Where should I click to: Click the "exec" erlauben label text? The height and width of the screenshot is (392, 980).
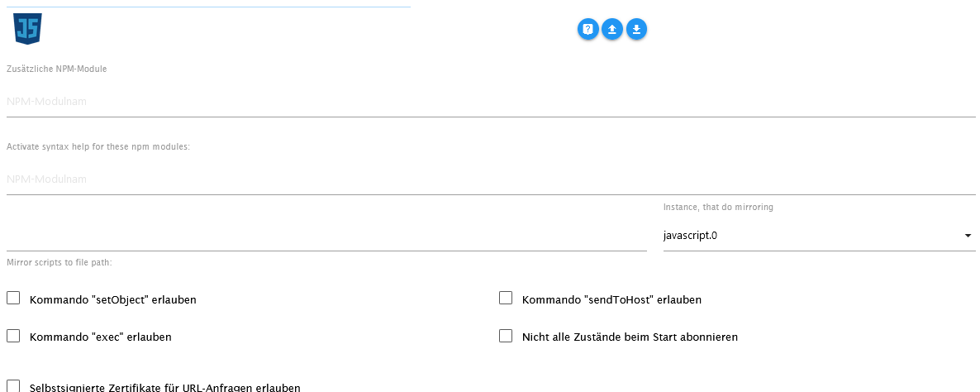coord(100,337)
